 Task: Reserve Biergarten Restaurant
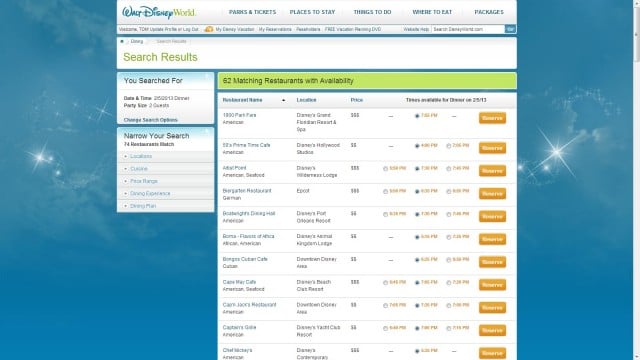pyautogui.click(x=492, y=194)
